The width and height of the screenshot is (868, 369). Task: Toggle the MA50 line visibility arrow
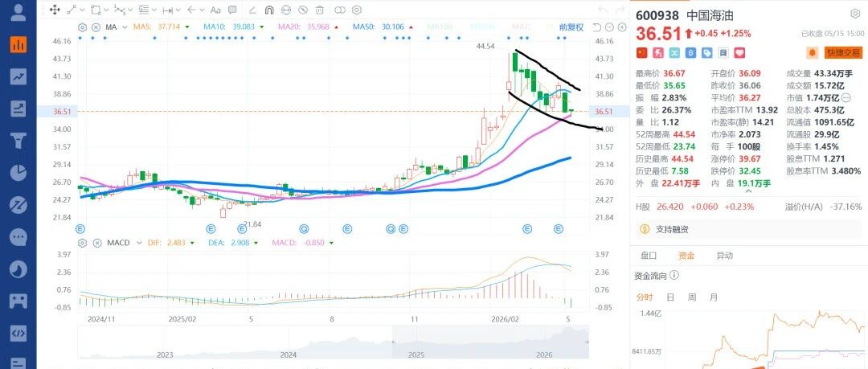(411, 27)
